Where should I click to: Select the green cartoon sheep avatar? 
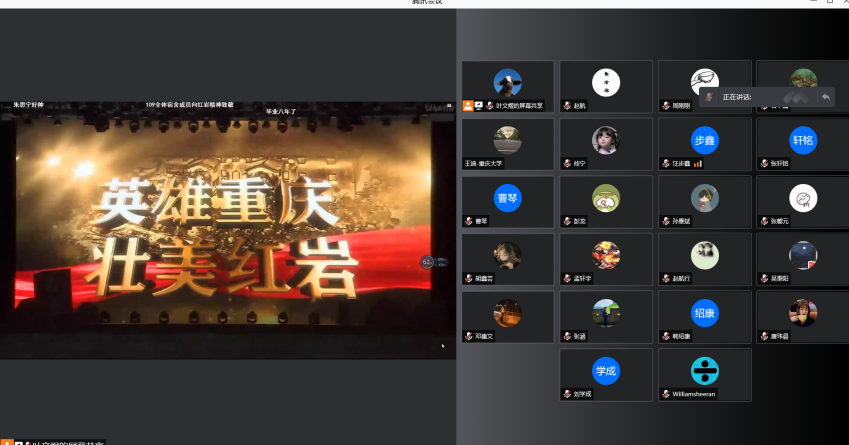[606, 198]
